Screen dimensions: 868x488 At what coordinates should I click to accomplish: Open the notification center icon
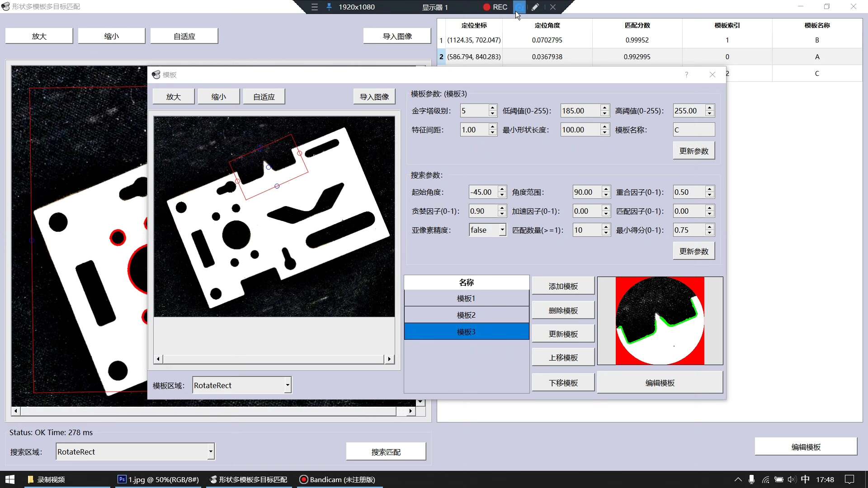[849, 479]
